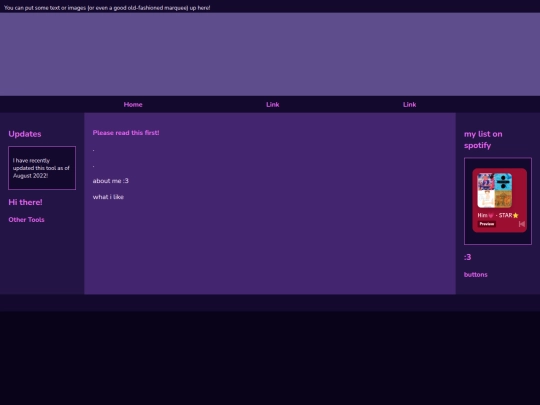Click the ':3' heading in right sidebar
The width and height of the screenshot is (540, 405).
(x=467, y=257)
